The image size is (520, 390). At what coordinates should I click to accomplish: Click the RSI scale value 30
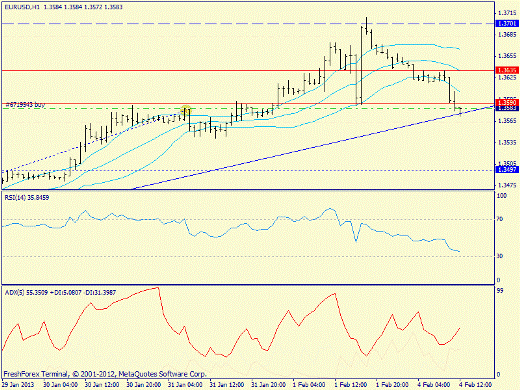500,256
